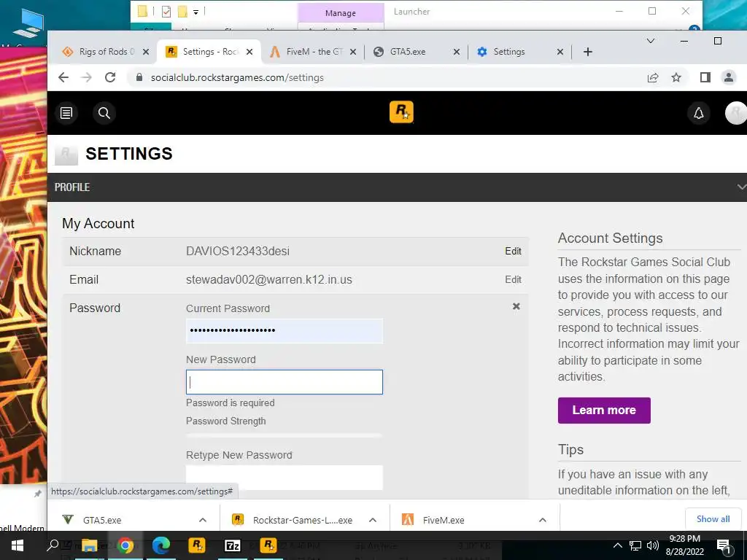Close the GTA5.exe tab

point(457,52)
